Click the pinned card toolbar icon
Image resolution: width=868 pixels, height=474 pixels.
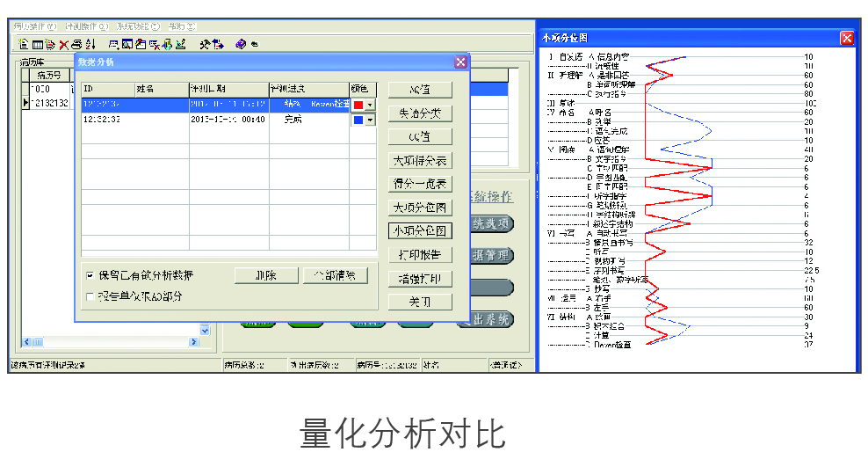click(x=141, y=44)
